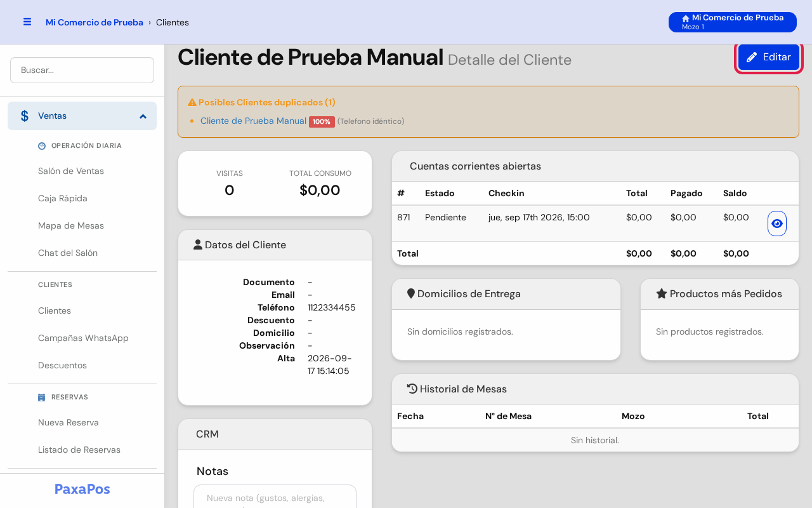The height and width of the screenshot is (508, 812).
Task: Go to Clientes in sidebar
Action: point(55,311)
